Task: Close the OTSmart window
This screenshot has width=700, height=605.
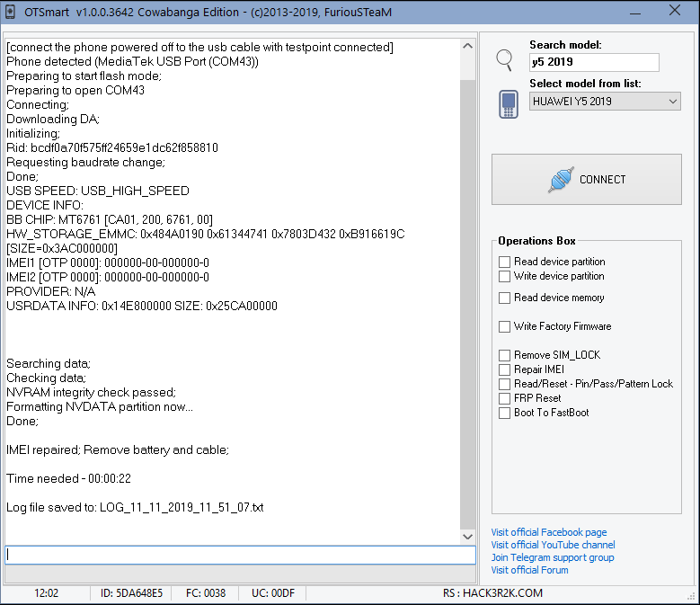Action: tap(675, 11)
